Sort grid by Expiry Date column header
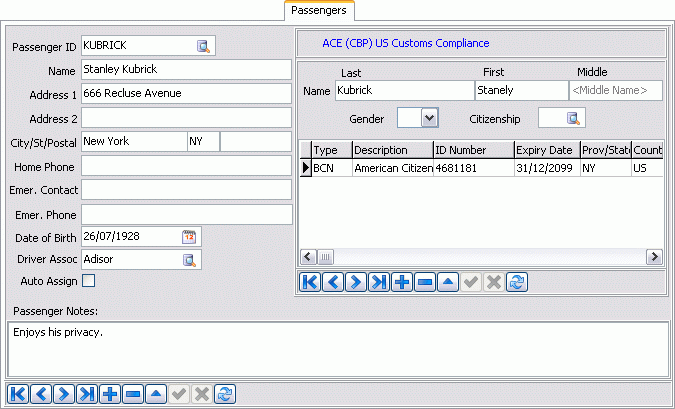Viewport: 675px width, 409px height. click(545, 150)
